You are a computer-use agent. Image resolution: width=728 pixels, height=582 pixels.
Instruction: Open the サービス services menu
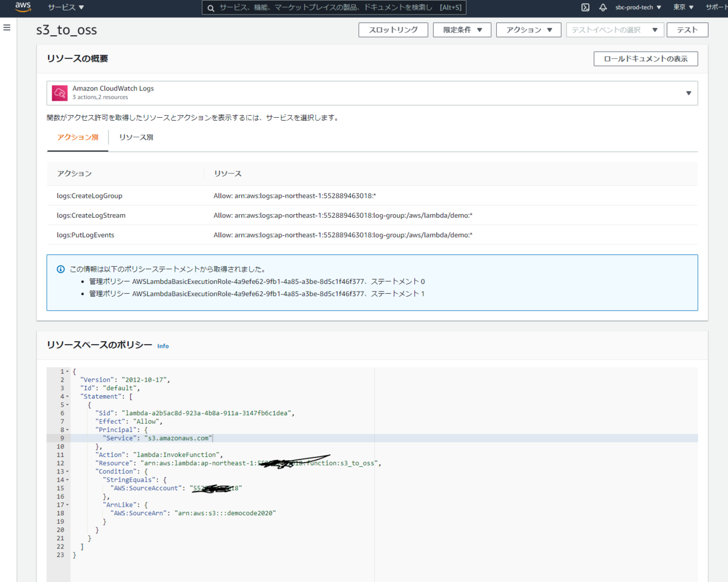tap(66, 7)
